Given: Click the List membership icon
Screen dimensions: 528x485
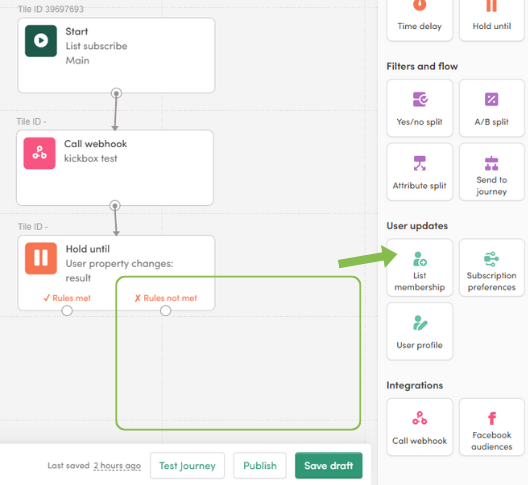Looking at the screenshot, I should (420, 259).
